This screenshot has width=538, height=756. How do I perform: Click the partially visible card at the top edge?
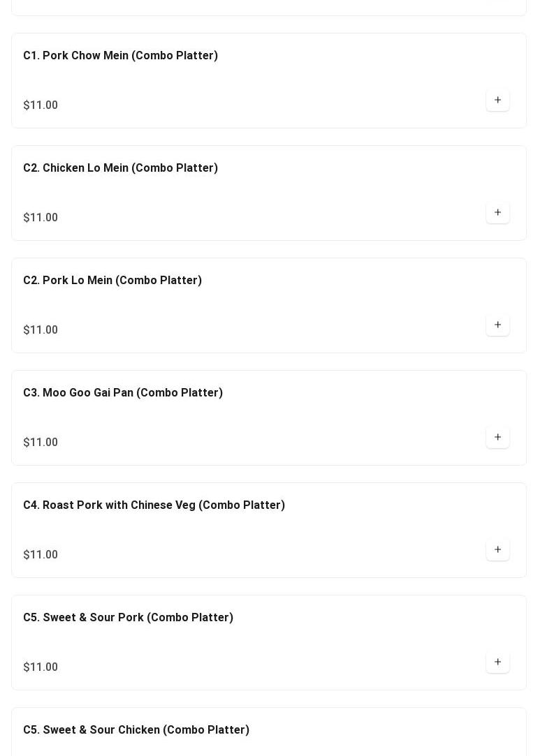(x=269, y=7)
